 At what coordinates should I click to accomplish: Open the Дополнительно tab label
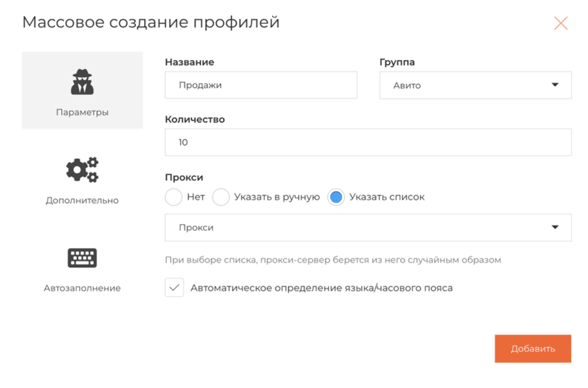[x=82, y=200]
